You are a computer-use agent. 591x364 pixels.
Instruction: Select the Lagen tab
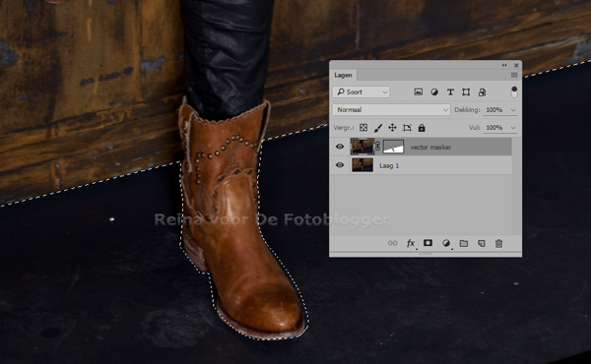coord(343,75)
